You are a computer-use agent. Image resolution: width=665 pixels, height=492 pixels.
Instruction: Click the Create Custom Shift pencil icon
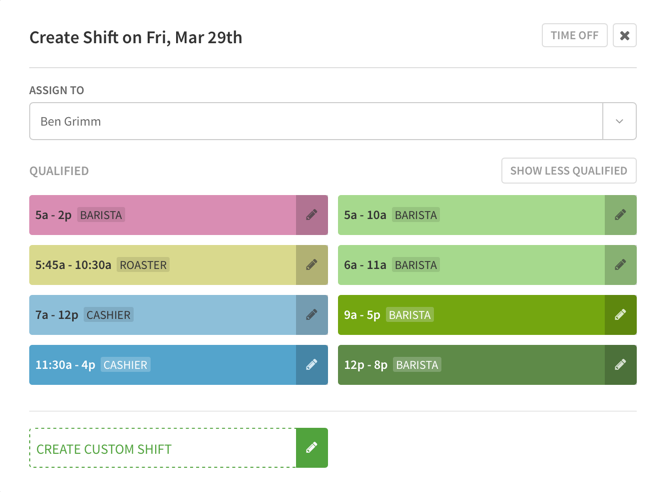click(x=312, y=448)
